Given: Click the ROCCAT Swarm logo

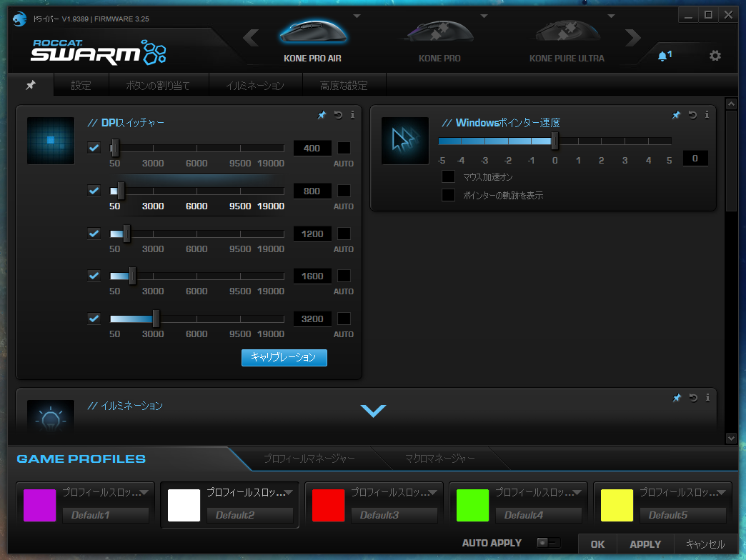Looking at the screenshot, I should [99, 52].
